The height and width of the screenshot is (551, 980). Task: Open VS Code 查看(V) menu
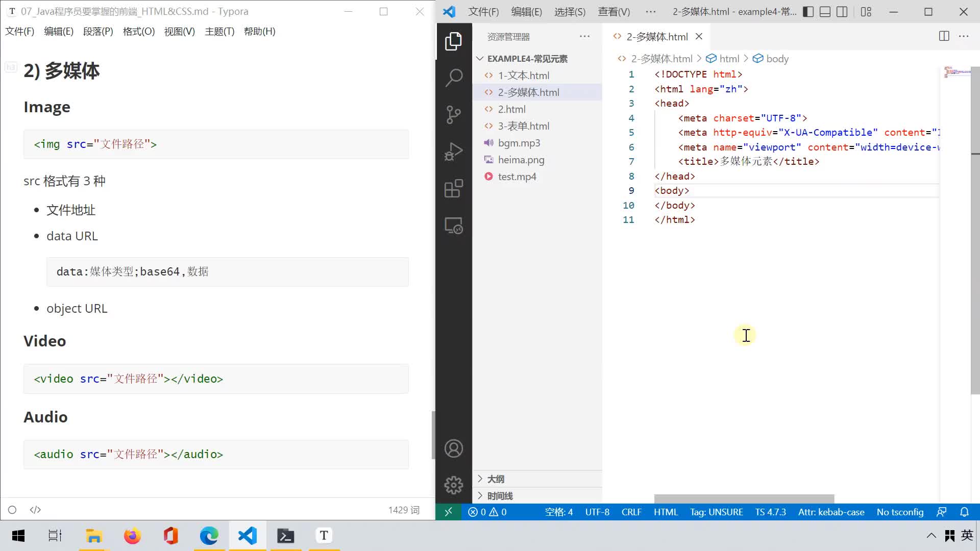pyautogui.click(x=614, y=12)
